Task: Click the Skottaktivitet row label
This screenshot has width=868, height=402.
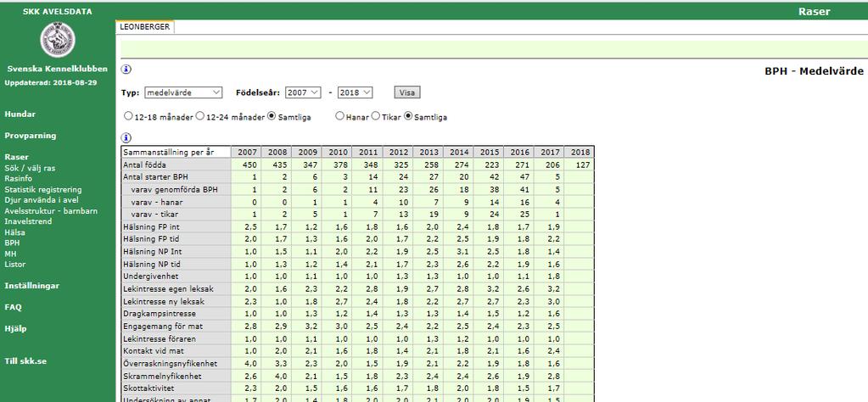Action: click(149, 388)
